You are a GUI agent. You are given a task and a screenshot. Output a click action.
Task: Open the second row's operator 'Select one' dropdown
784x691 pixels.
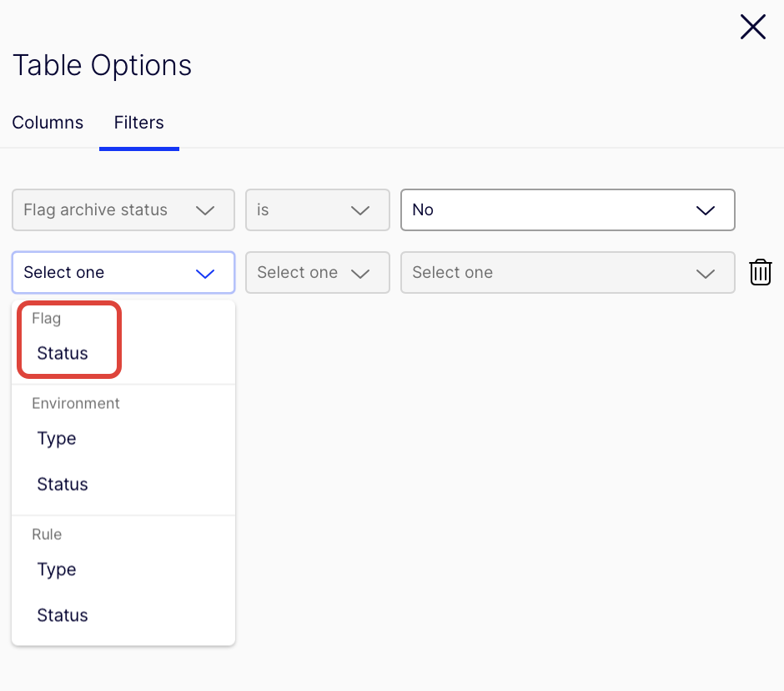tap(317, 273)
